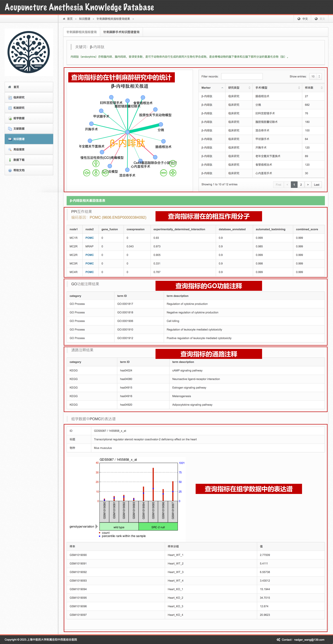Screen dimensions: 333x644
Task: Go to page 2 of results
Action: click(x=301, y=185)
